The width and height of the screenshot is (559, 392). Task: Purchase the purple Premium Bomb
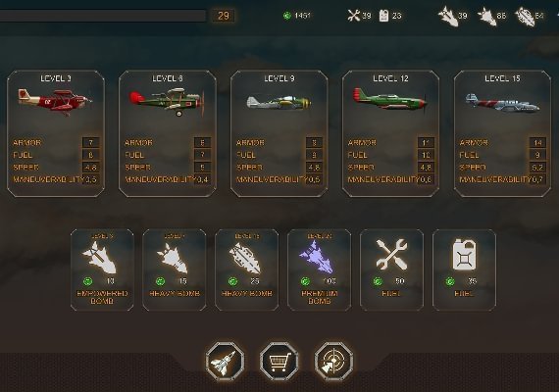319,270
